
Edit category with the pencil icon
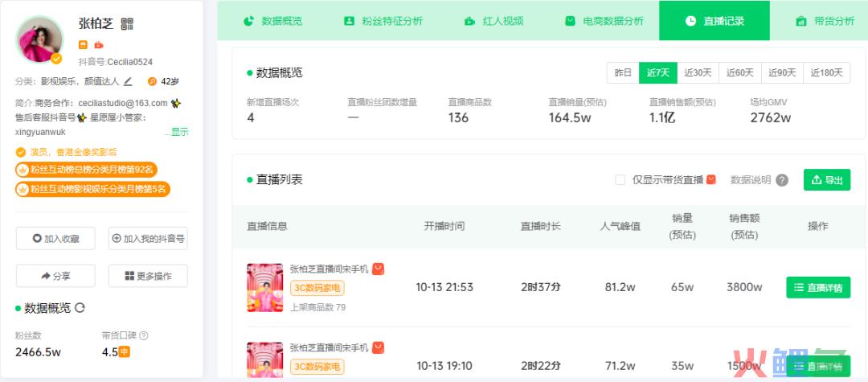pyautogui.click(x=128, y=81)
